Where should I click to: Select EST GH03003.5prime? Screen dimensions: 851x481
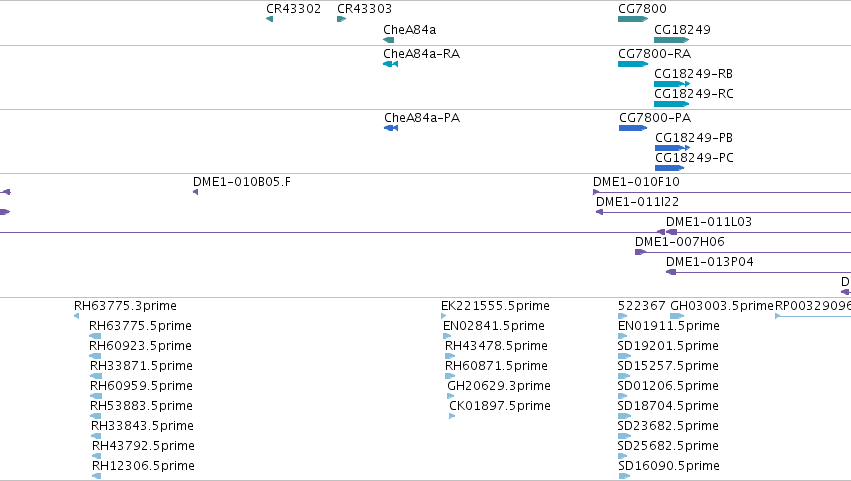722,306
